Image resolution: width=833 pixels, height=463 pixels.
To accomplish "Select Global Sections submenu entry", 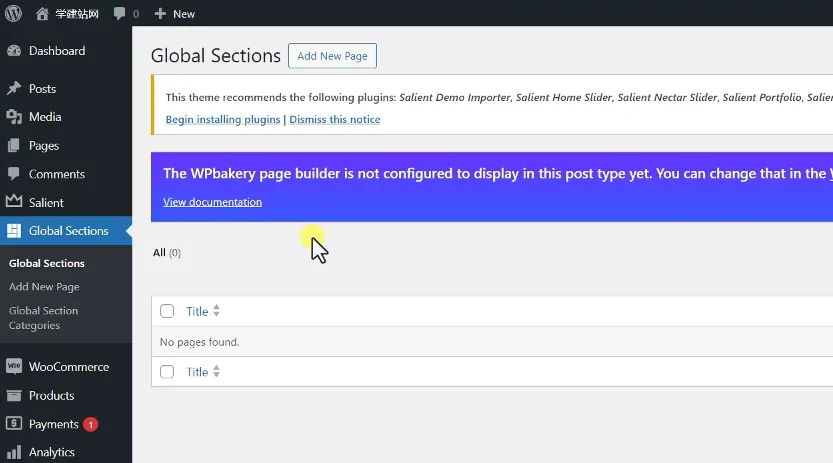I will pos(47,263).
